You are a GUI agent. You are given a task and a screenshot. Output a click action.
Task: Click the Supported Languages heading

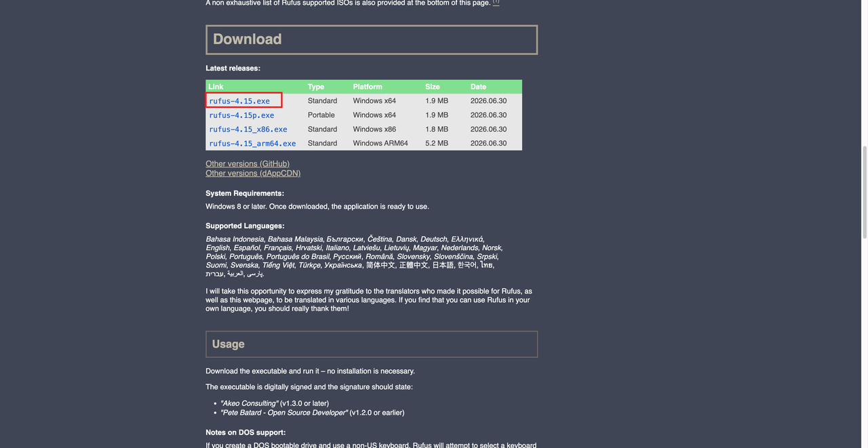tap(245, 226)
